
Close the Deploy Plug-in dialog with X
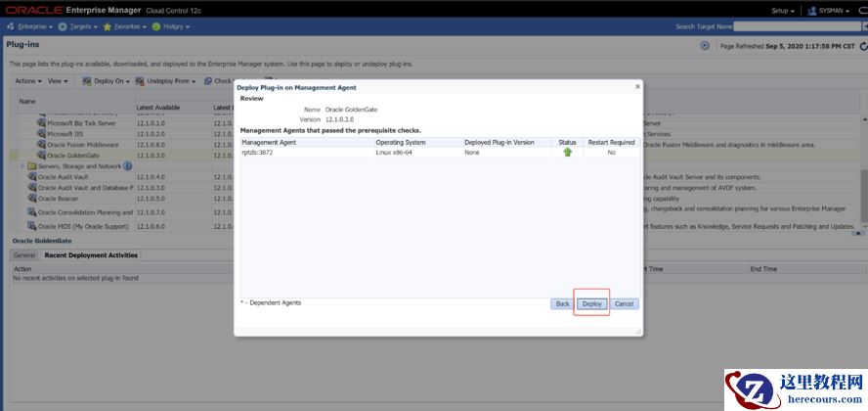click(x=637, y=86)
